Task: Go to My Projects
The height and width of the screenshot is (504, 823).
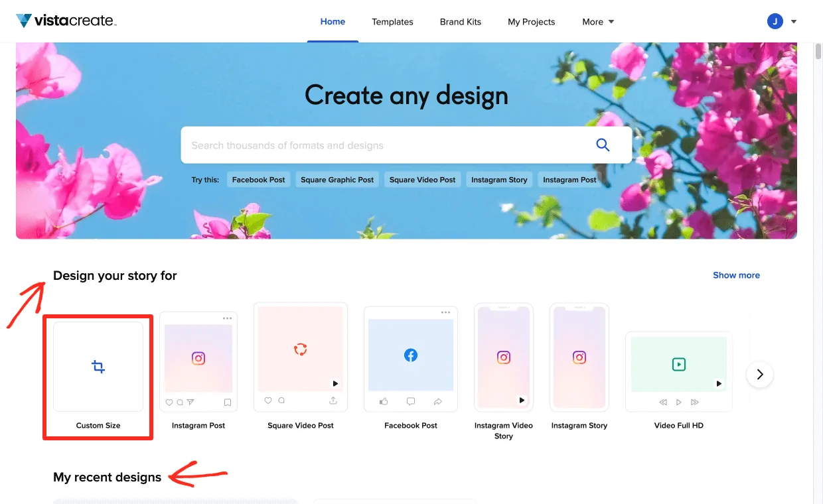Action: 531,21
